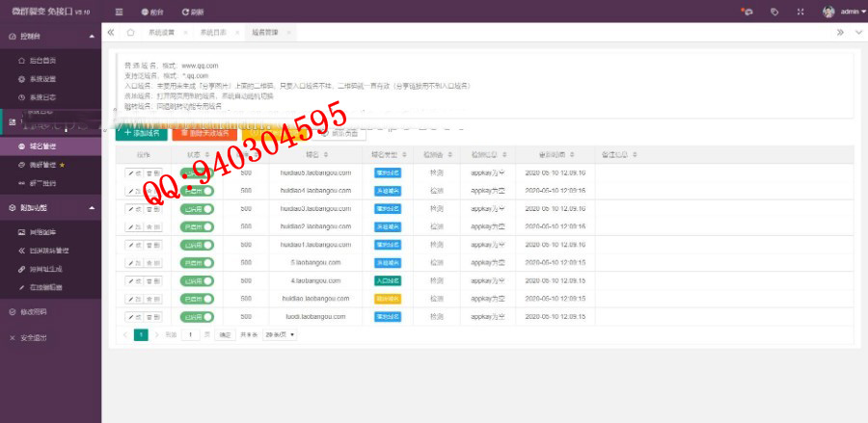Disable the switch for luodi.laobangou.com

[x=197, y=316]
